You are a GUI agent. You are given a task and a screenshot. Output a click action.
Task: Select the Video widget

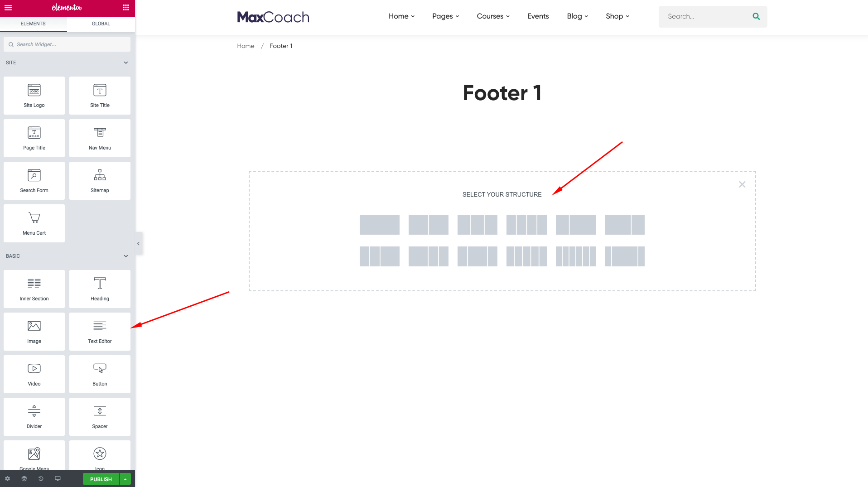[x=34, y=374]
